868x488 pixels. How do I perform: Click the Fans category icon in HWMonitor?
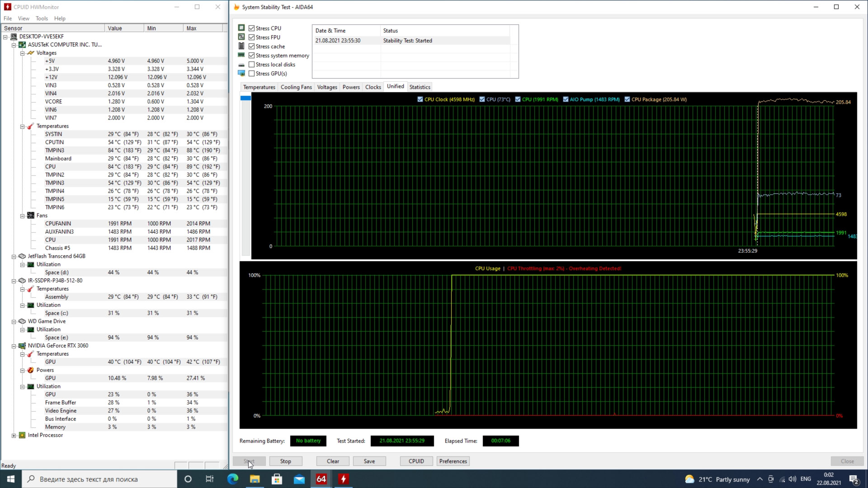pos(31,216)
